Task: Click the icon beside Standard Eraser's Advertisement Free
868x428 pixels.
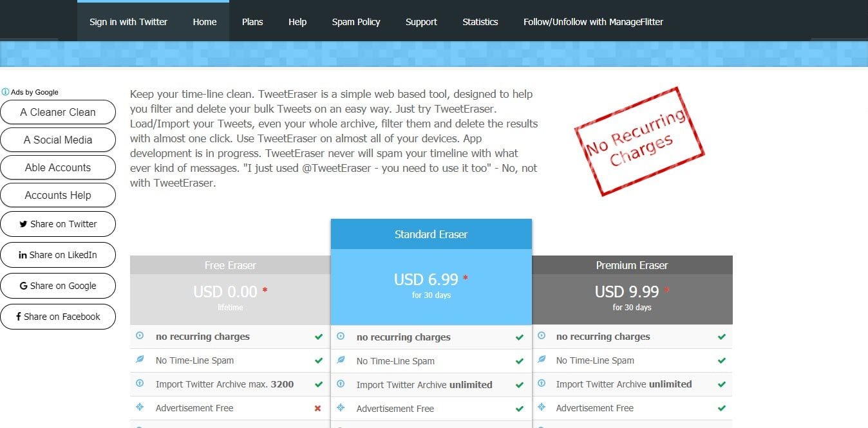Action: click(x=341, y=408)
